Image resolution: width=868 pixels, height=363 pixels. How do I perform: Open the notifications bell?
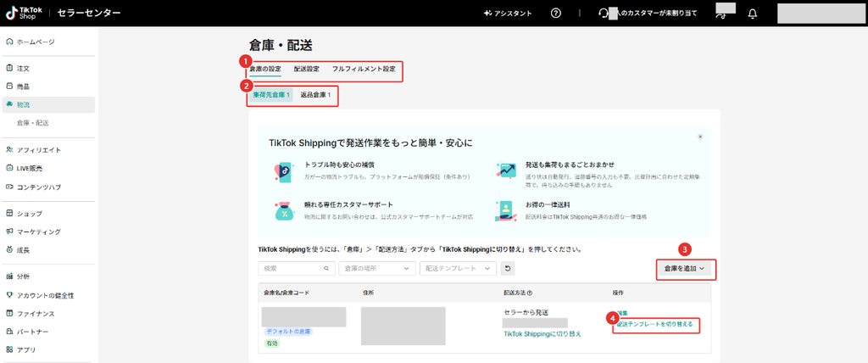point(753,14)
